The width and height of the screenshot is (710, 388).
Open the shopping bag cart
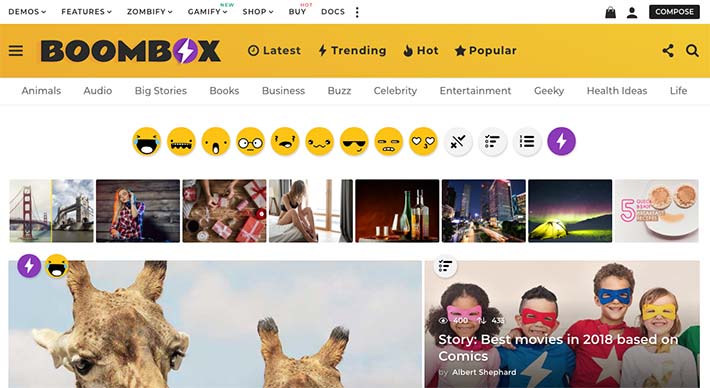click(x=610, y=12)
